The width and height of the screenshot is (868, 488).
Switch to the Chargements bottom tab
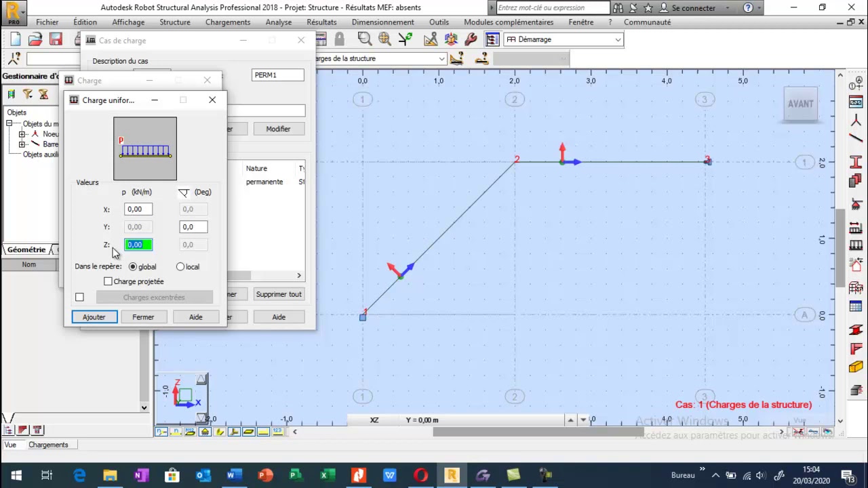coord(48,445)
